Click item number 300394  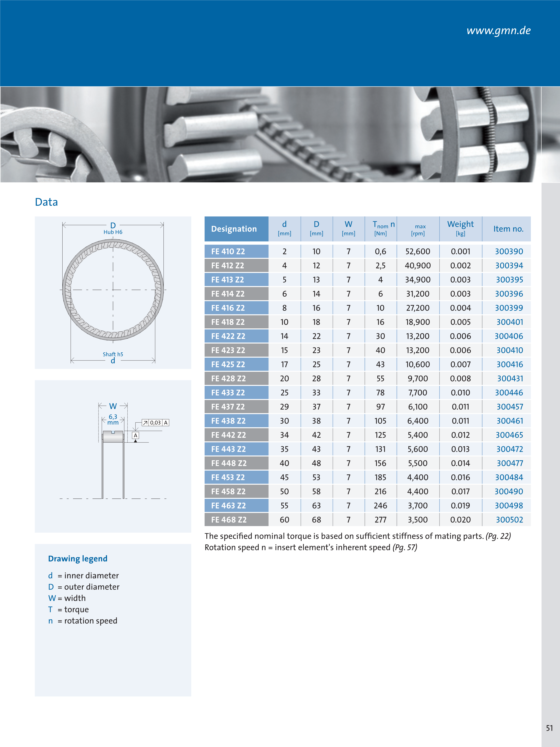(509, 265)
